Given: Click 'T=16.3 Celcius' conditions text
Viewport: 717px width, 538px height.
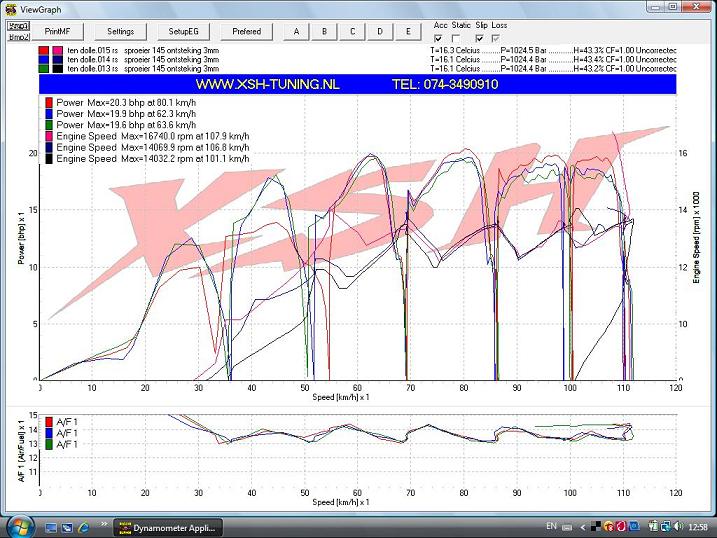Looking at the screenshot, I should [455, 50].
